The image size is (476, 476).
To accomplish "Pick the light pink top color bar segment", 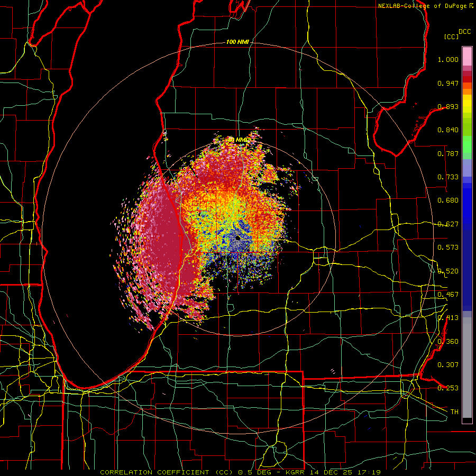I will tap(467, 56).
